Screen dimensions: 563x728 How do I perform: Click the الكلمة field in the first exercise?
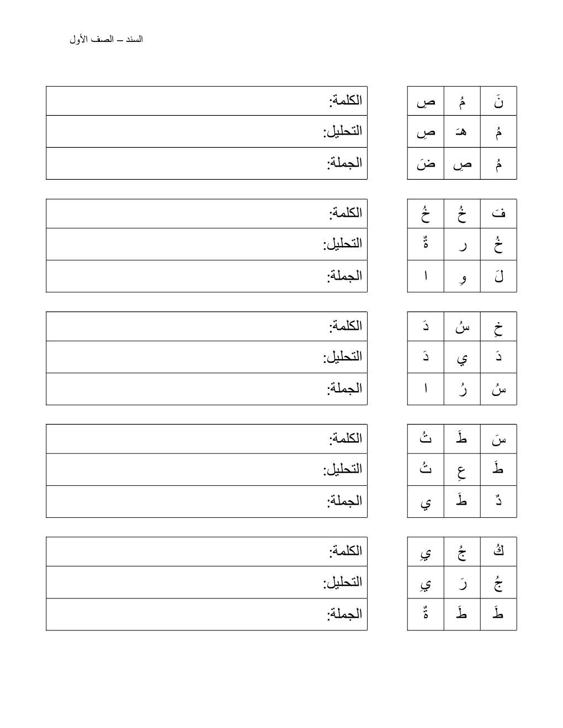pos(206,101)
